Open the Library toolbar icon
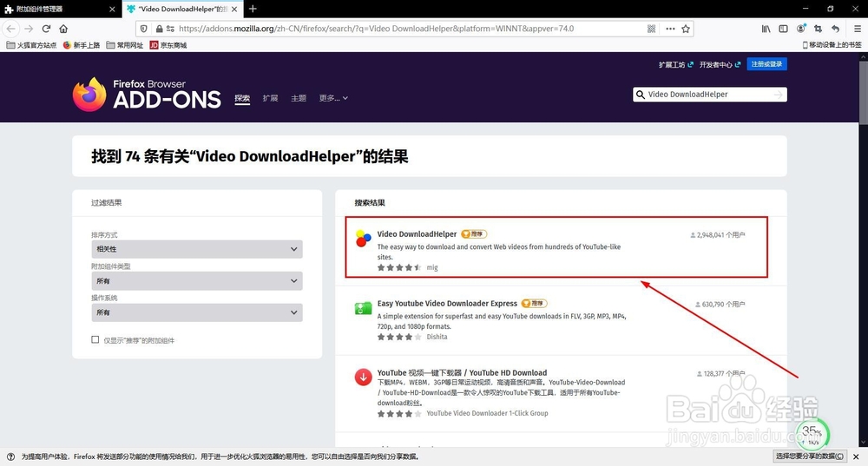The image size is (868, 466). [766, 29]
